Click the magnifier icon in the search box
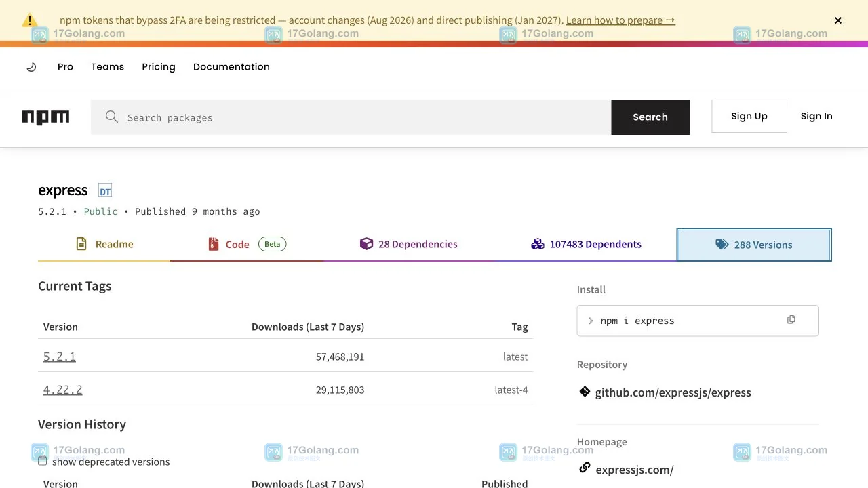 112,117
